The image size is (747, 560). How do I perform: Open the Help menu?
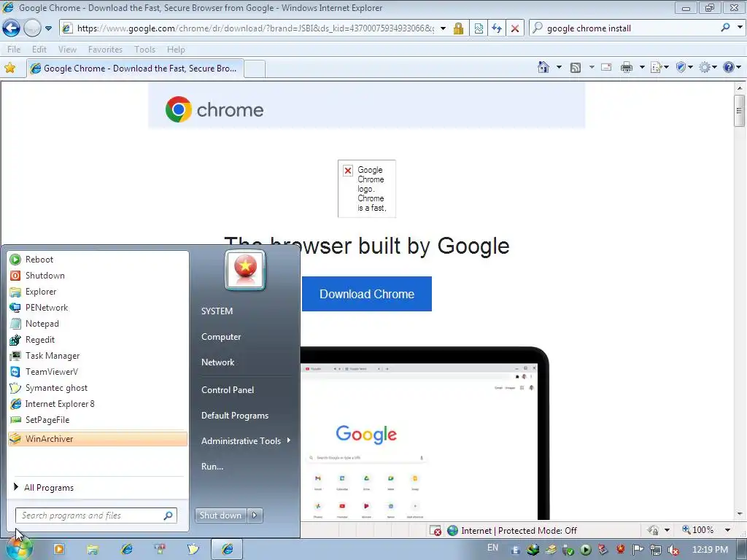tap(176, 50)
